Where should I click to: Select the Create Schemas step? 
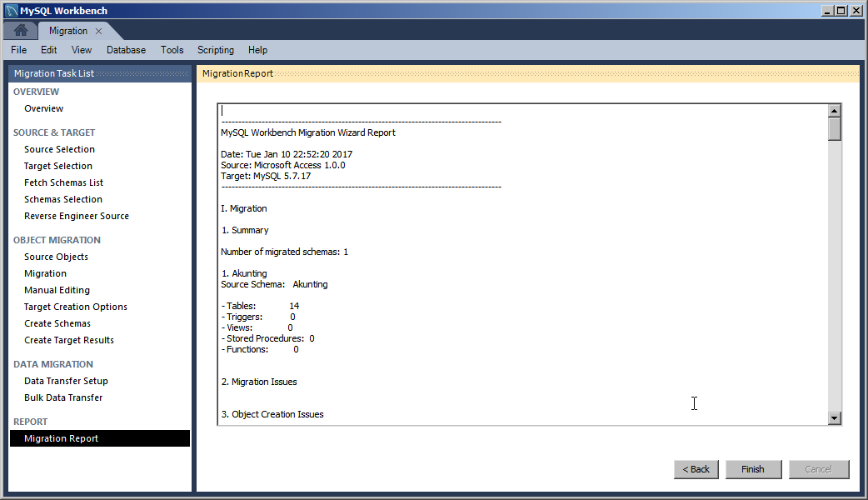(57, 323)
